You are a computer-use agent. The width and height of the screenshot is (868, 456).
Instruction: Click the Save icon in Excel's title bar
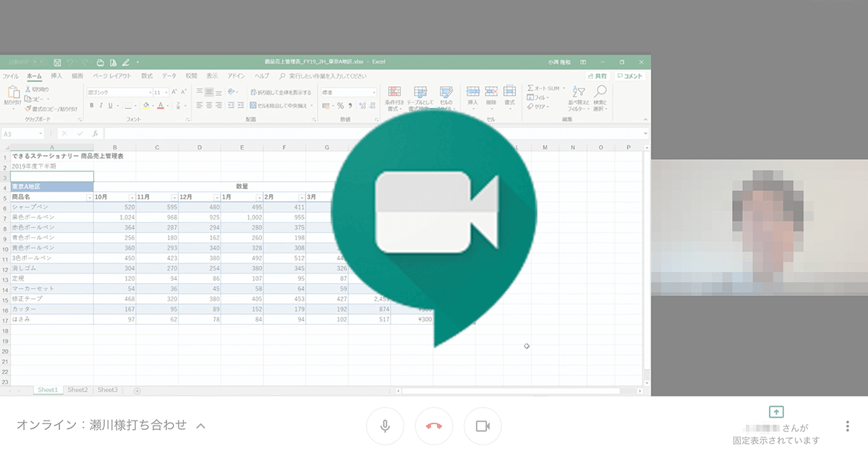(x=57, y=62)
